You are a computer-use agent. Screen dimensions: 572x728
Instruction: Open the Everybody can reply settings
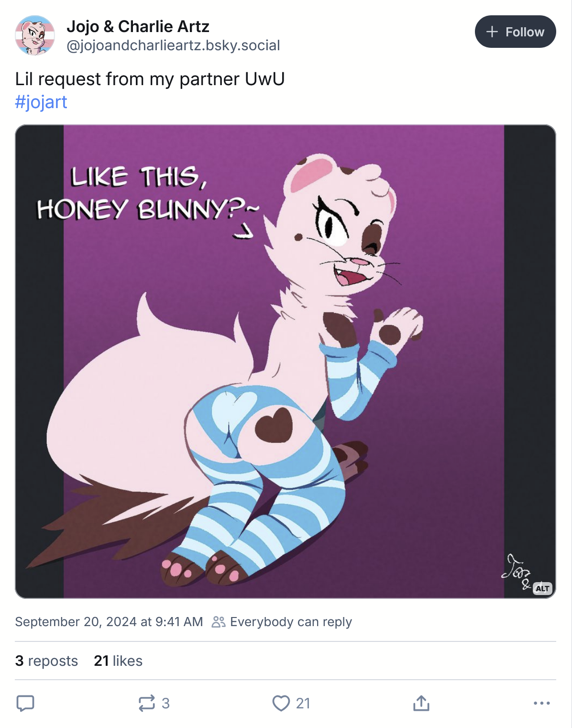[x=291, y=622]
